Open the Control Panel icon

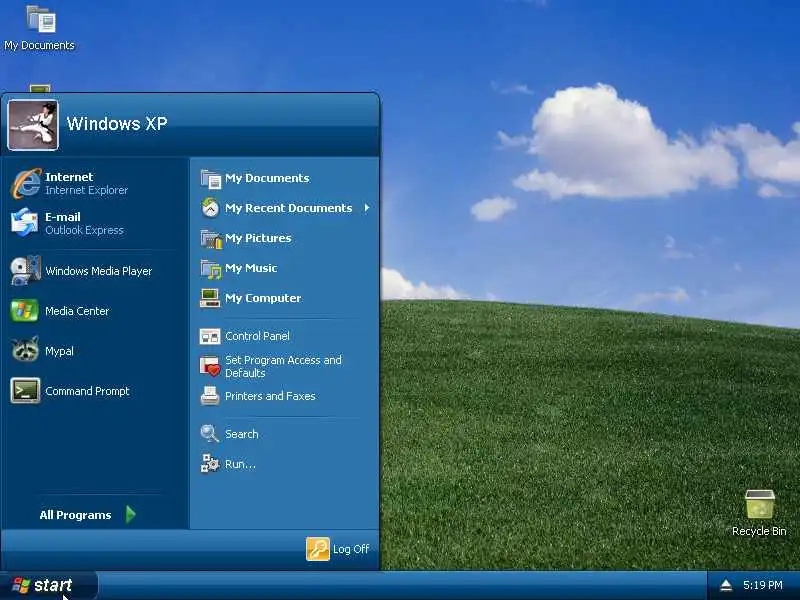(x=210, y=336)
